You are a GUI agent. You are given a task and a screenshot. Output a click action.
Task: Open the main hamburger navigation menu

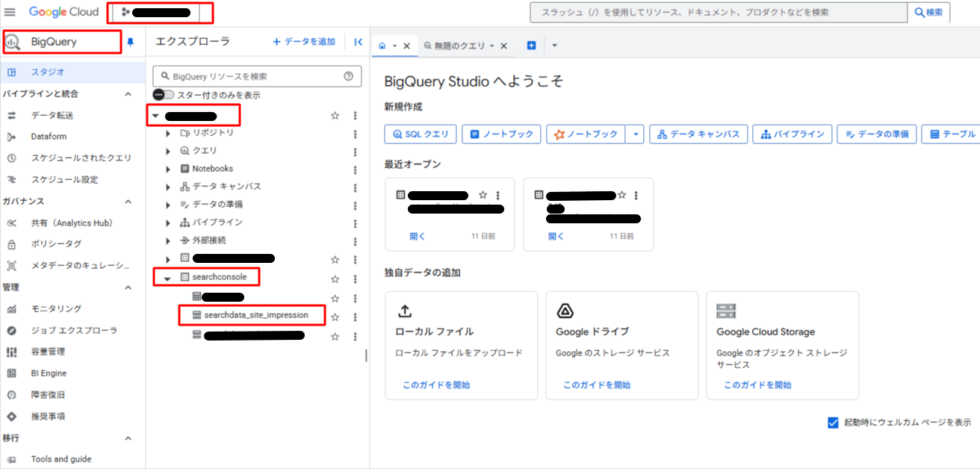coord(10,12)
